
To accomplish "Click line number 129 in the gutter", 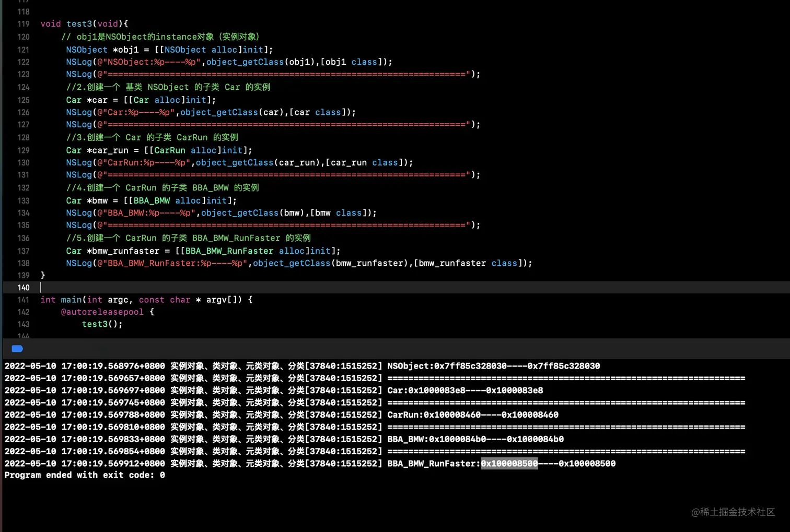I will pyautogui.click(x=24, y=150).
